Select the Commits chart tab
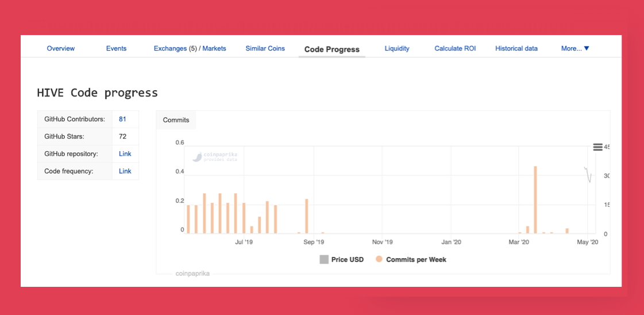644x315 pixels. click(176, 120)
